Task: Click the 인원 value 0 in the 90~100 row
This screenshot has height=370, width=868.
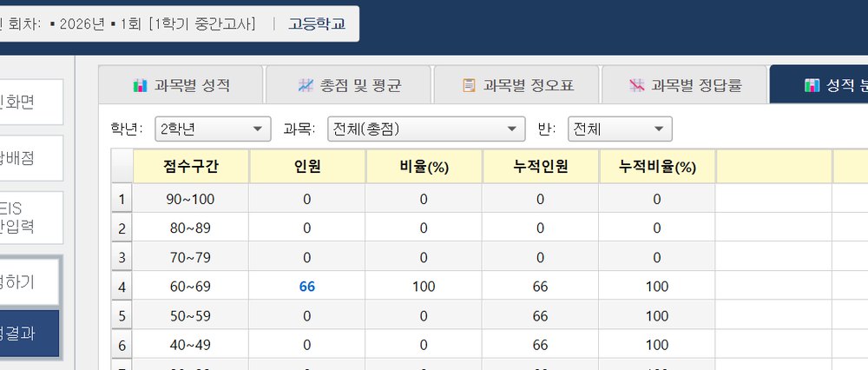Action: point(307,199)
